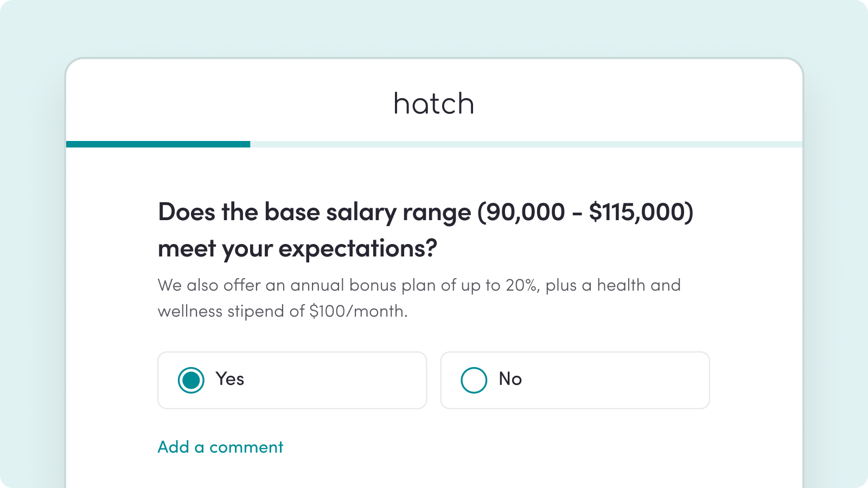This screenshot has width=868, height=488.
Task: Click the salary range (90,000 - $115,000) text
Action: [x=585, y=212]
